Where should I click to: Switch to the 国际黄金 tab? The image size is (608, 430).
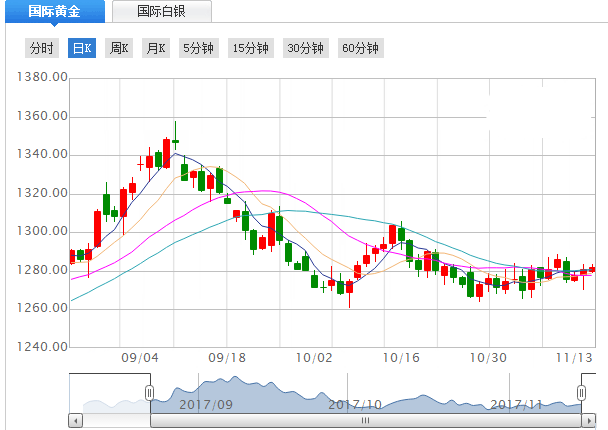54,12
